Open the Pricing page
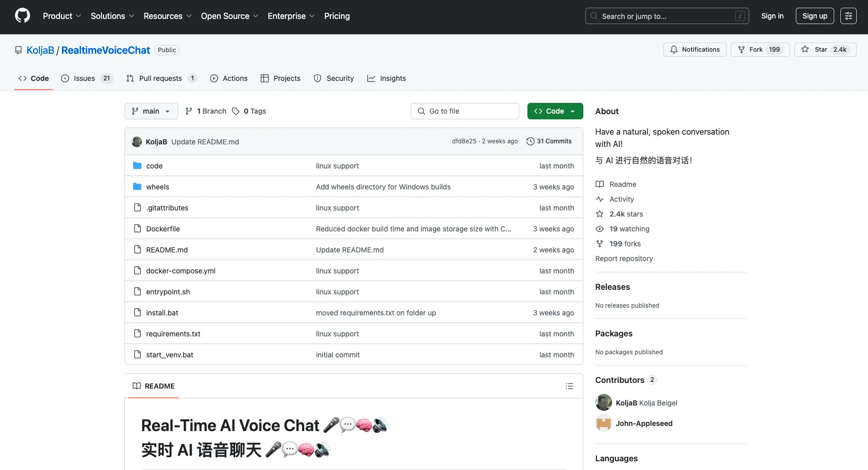Screen dimensions: 868x470 point(337,16)
